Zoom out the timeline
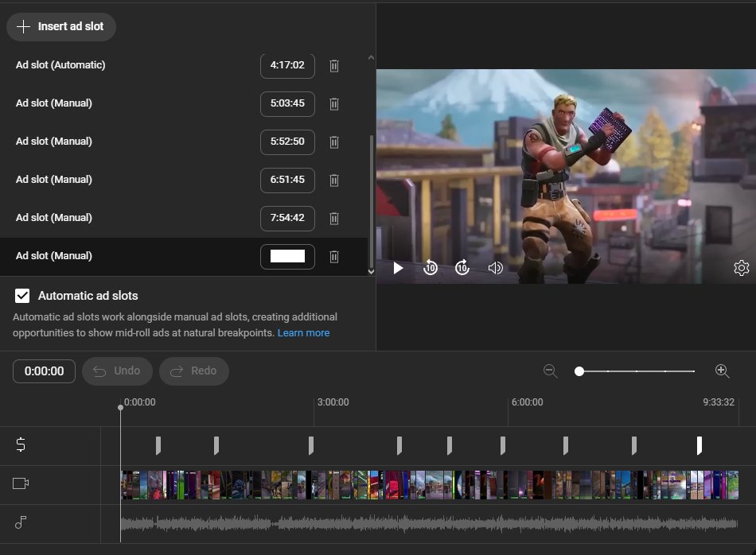This screenshot has width=756, height=555. pos(550,371)
